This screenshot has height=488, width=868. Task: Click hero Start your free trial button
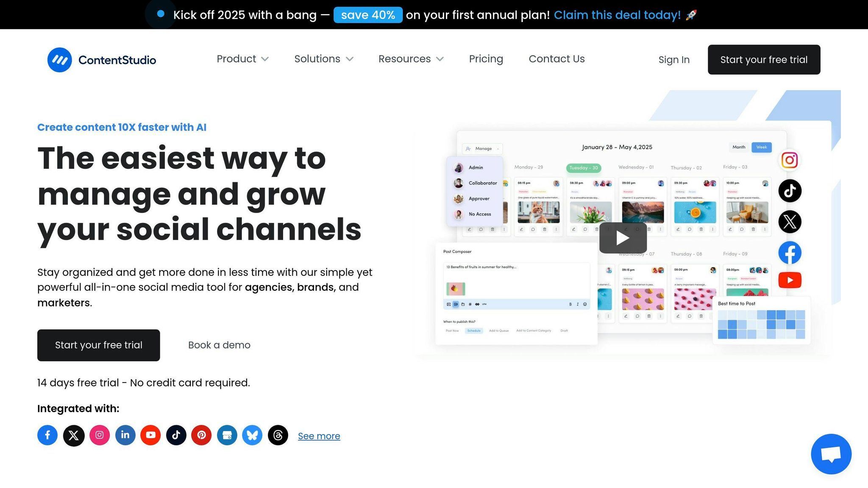99,345
